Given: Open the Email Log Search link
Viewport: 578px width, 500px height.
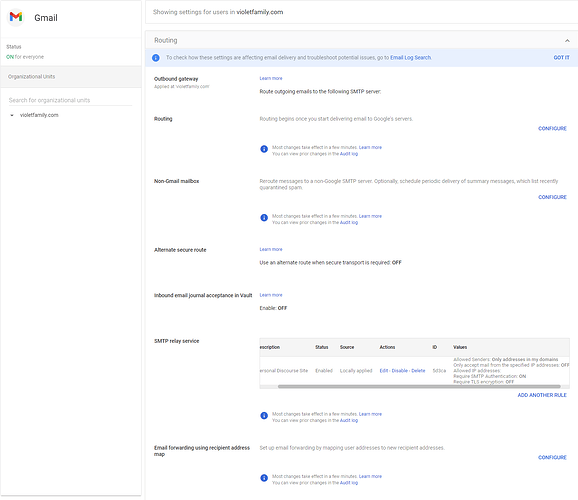Looking at the screenshot, I should (x=410, y=58).
